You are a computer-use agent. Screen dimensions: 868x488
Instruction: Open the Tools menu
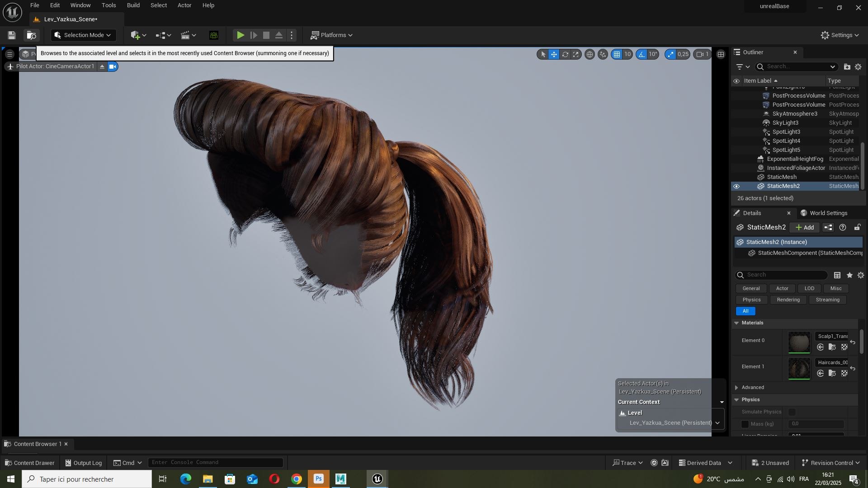109,5
